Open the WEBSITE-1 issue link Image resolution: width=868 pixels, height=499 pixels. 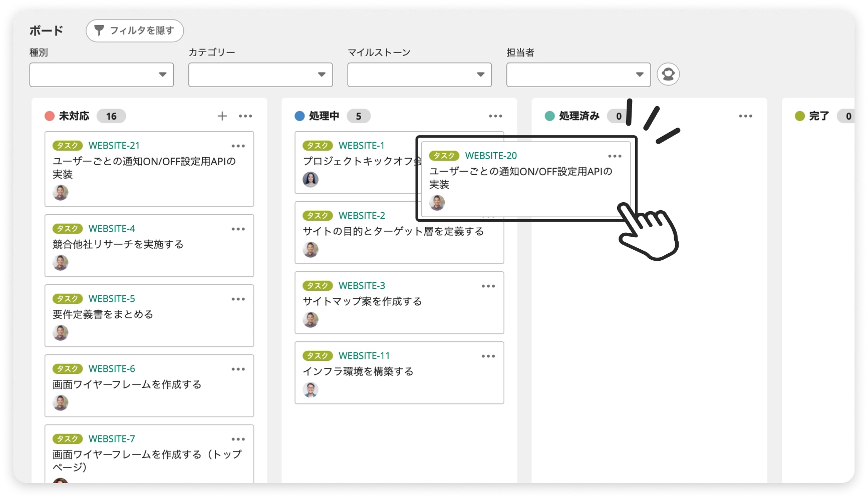362,146
